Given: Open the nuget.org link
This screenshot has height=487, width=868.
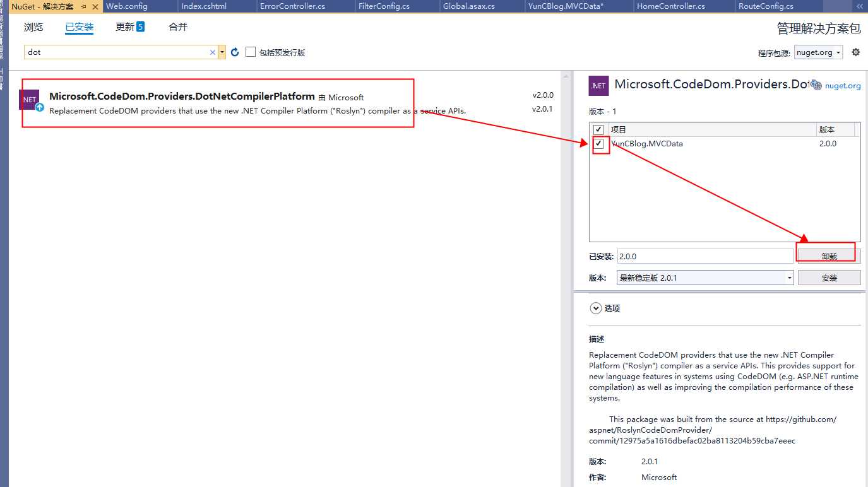Looking at the screenshot, I should (x=843, y=86).
